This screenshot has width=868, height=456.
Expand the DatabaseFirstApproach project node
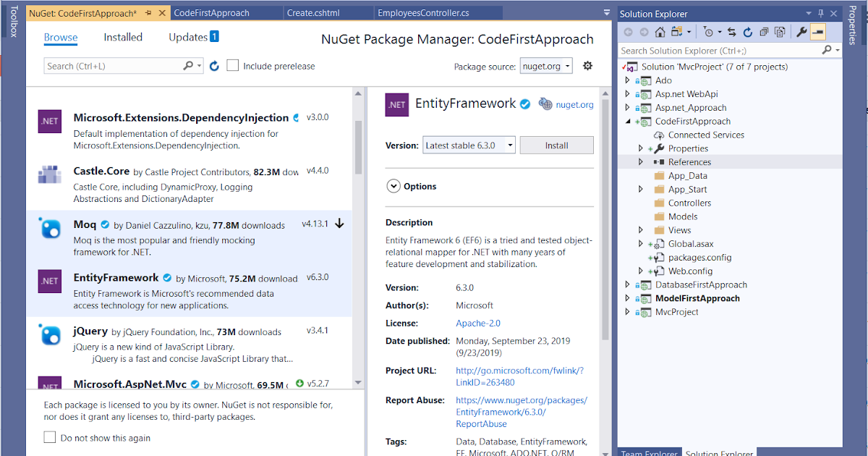pos(627,284)
